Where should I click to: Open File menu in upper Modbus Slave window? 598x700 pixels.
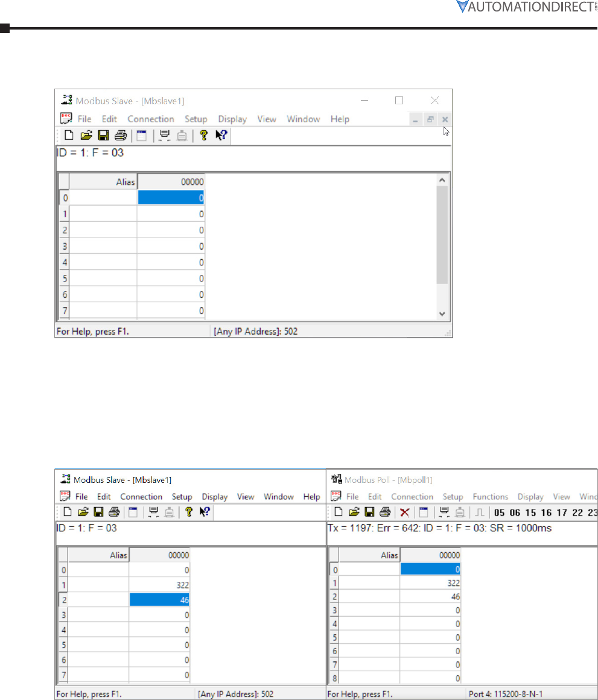84,119
